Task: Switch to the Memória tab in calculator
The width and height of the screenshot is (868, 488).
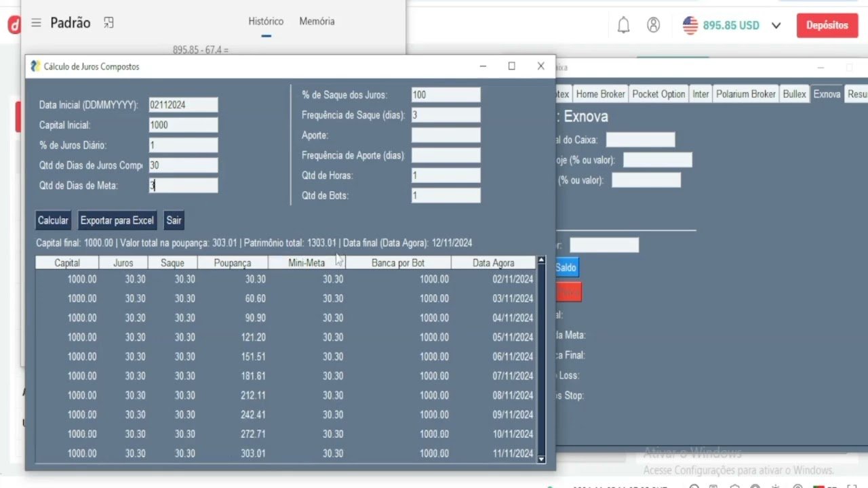Action: [x=317, y=22]
